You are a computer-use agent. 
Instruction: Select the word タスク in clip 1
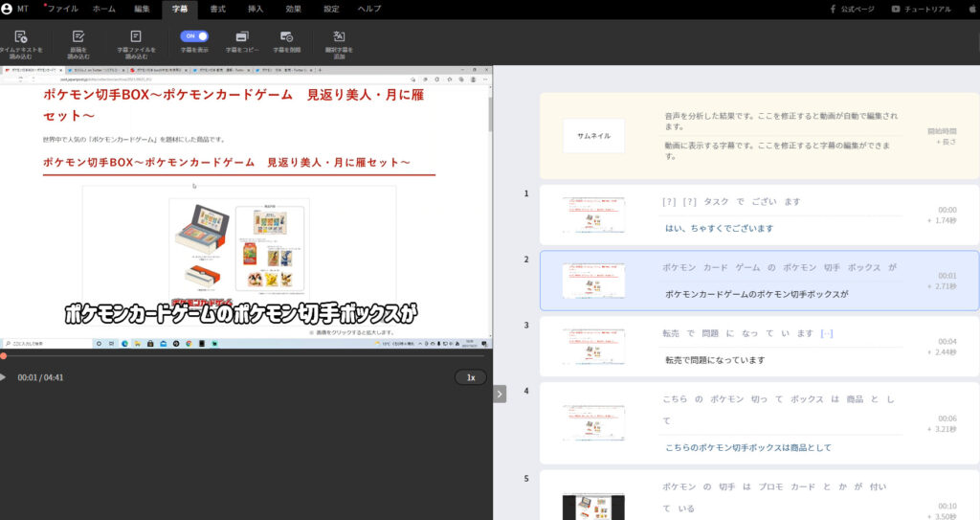pos(716,201)
